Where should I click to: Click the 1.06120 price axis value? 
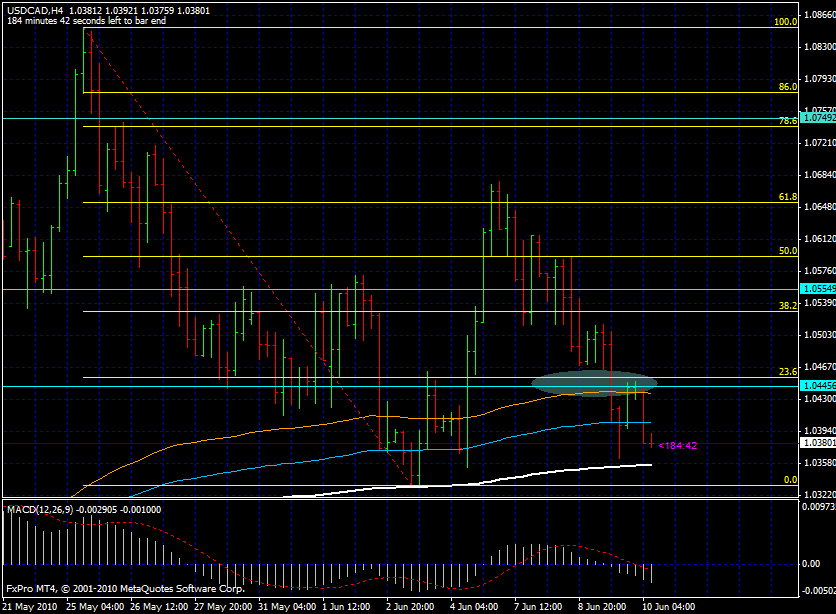pyautogui.click(x=819, y=239)
